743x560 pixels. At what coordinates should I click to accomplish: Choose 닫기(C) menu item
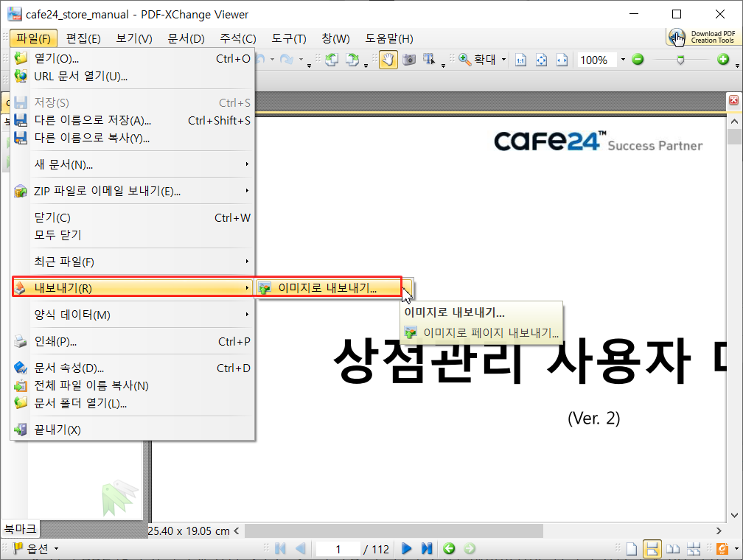[x=133, y=217]
